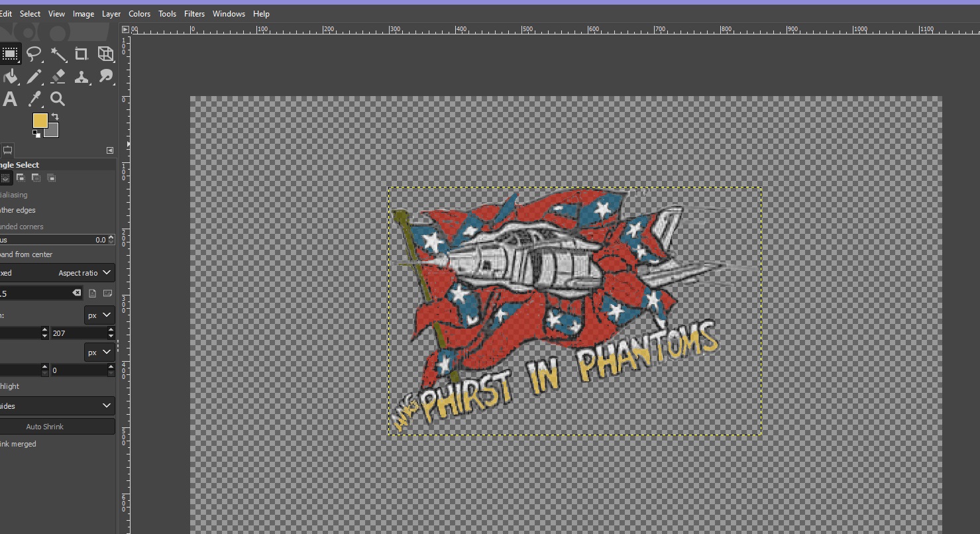Viewport: 980px width, 534px height.
Task: Click the Radius value stepper arrows
Action: click(x=111, y=240)
